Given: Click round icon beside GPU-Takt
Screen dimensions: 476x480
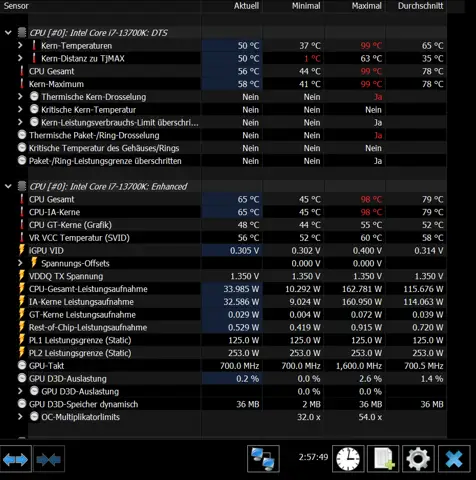Looking at the screenshot, I should (x=22, y=366).
